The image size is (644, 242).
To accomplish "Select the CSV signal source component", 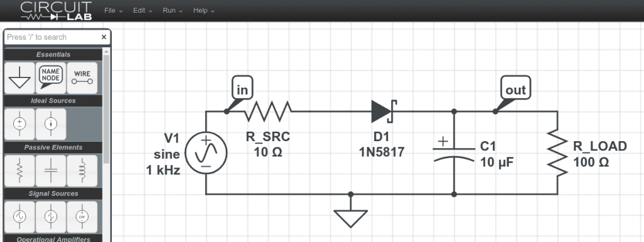I will 82,217.
